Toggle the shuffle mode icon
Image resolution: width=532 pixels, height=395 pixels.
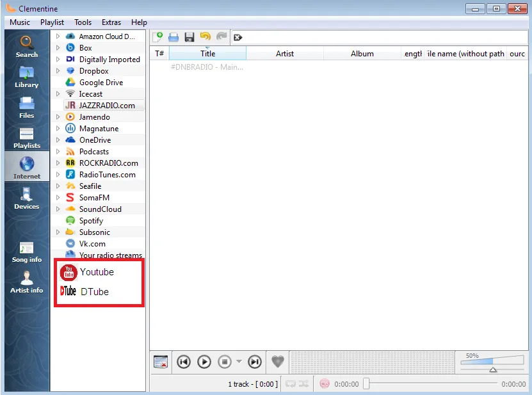pos(303,384)
